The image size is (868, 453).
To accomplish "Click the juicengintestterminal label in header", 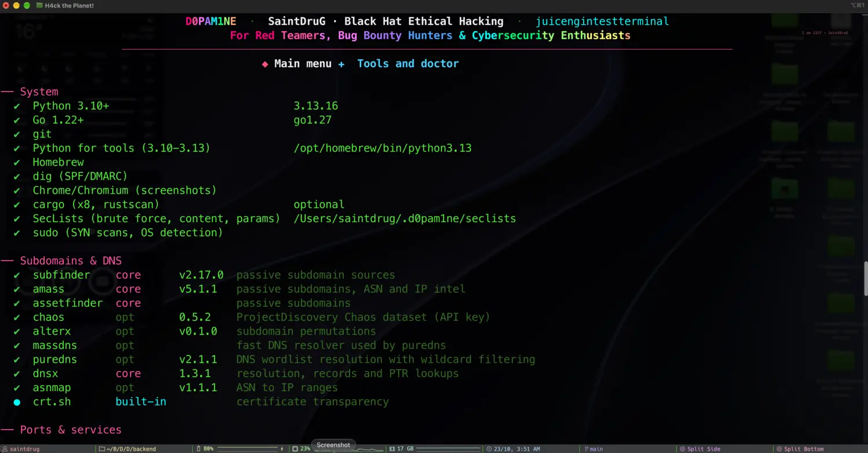I will [x=602, y=21].
